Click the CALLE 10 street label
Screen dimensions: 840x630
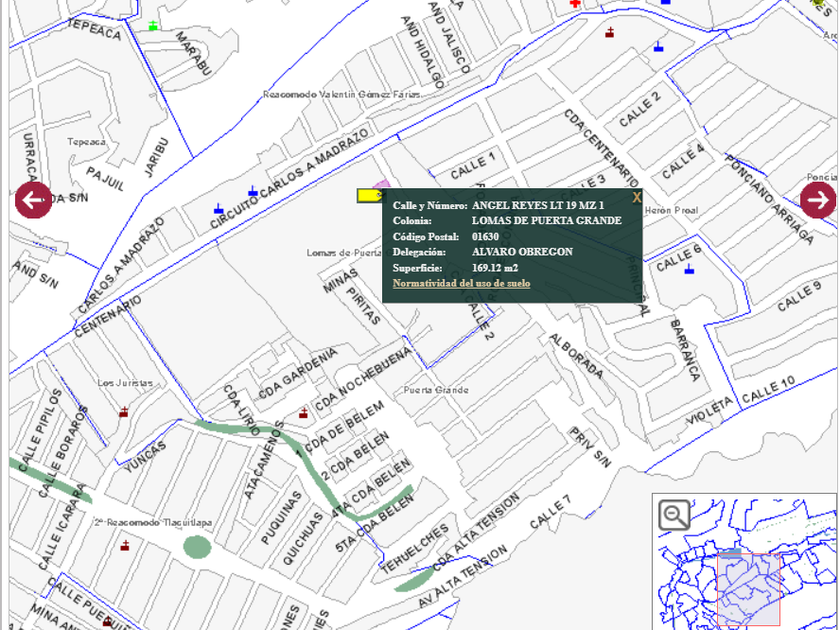pyautogui.click(x=768, y=390)
